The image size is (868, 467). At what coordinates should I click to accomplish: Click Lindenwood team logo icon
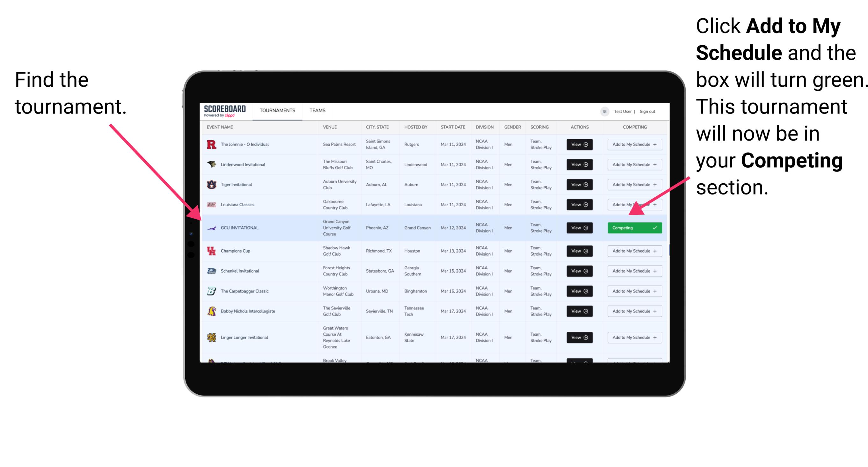(210, 164)
